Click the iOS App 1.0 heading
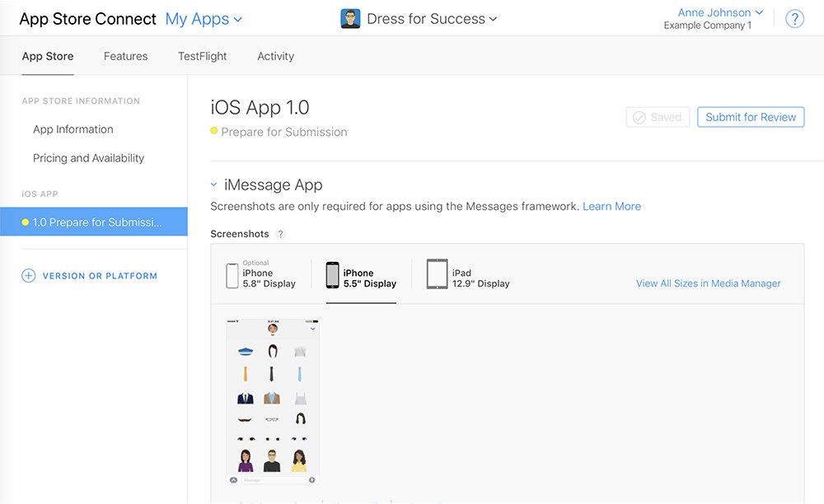This screenshot has height=504, width=824. 260,108
